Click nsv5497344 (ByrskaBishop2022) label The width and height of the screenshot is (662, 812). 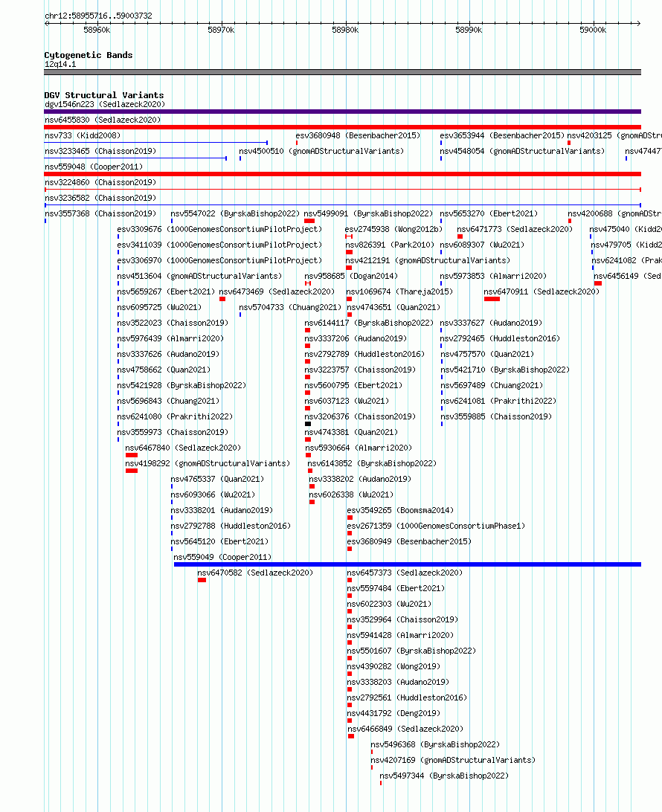[x=444, y=776]
